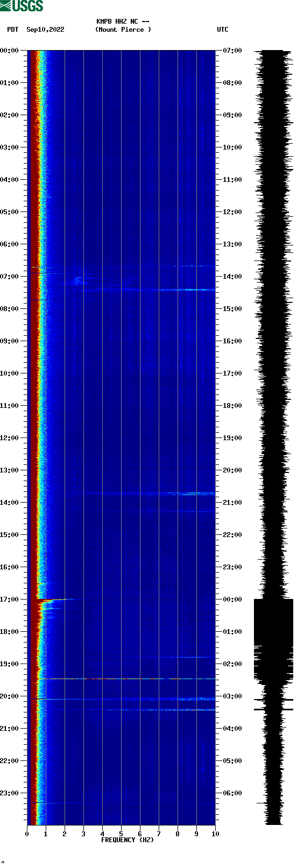
Task: Click the 00:00 UTC time label
Action: [232, 599]
